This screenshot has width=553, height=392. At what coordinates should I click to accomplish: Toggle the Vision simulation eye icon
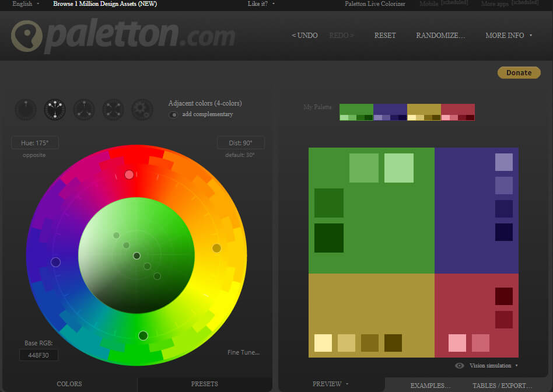pos(460,365)
